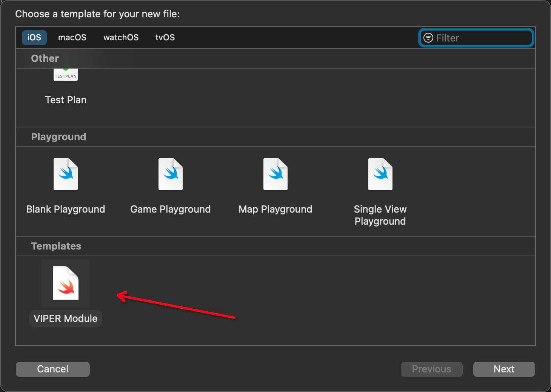
Task: Choose the Blank Playground template icon
Action: coord(66,174)
